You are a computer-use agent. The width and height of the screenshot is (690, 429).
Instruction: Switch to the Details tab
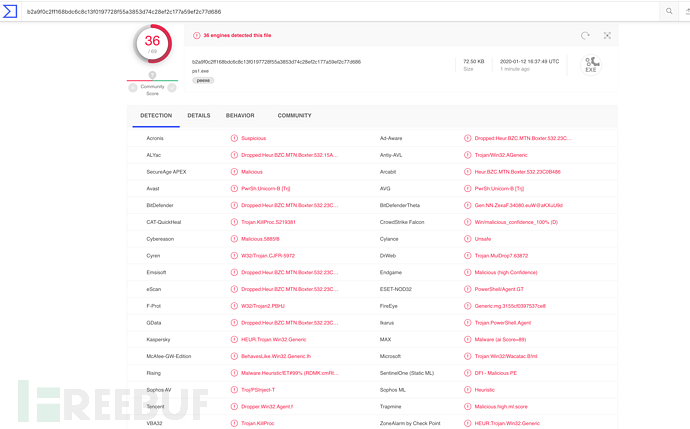(199, 116)
